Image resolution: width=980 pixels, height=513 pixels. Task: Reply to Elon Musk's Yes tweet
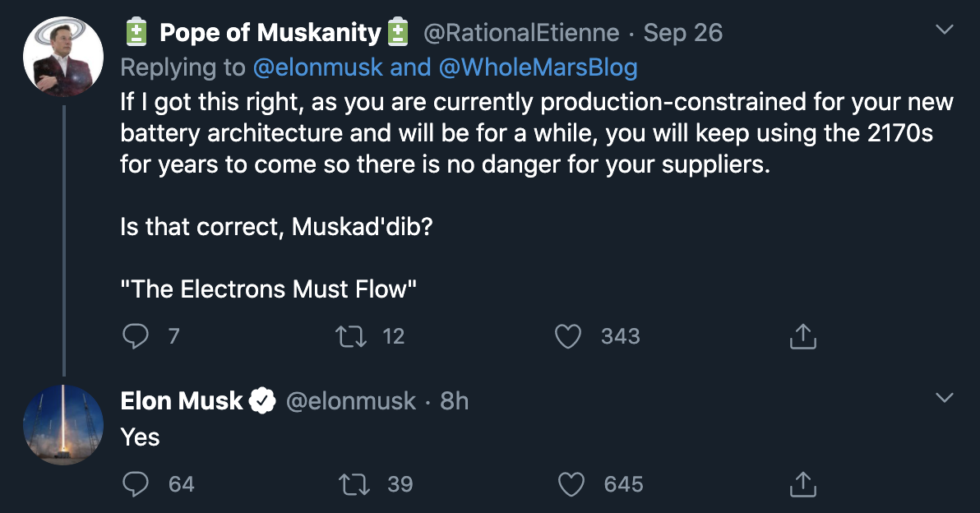pos(135,484)
